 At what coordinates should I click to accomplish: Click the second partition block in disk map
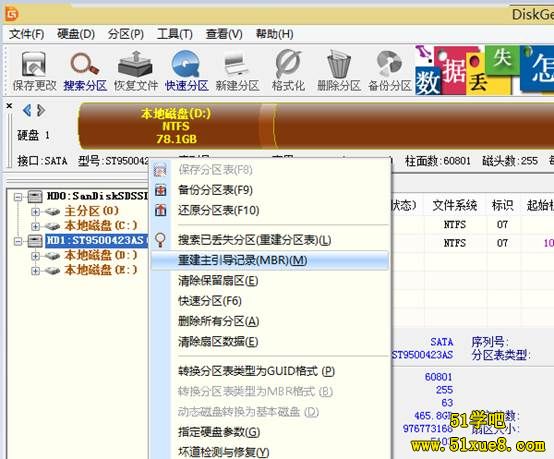pos(414,126)
